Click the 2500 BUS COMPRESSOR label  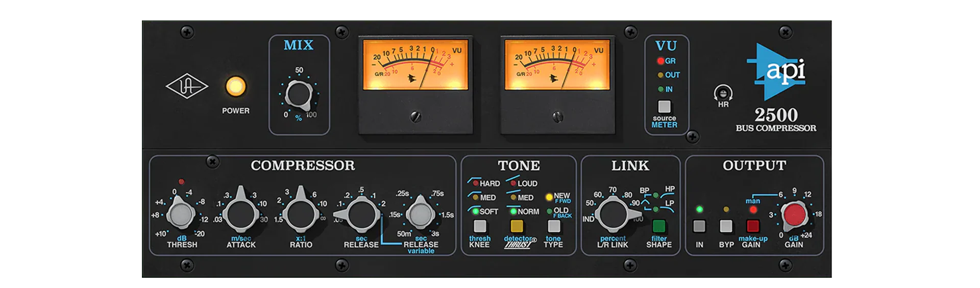click(776, 120)
